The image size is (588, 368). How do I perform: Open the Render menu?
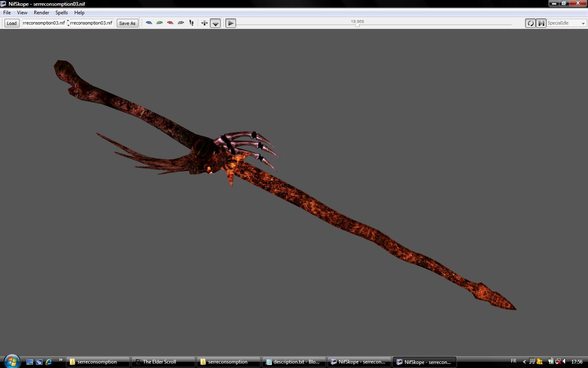(41, 13)
